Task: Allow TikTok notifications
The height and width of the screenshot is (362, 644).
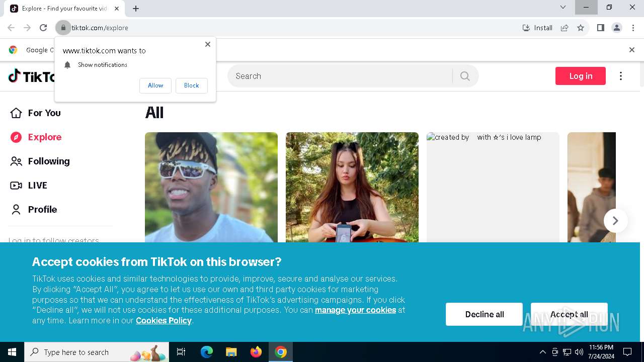Action: click(155, 85)
